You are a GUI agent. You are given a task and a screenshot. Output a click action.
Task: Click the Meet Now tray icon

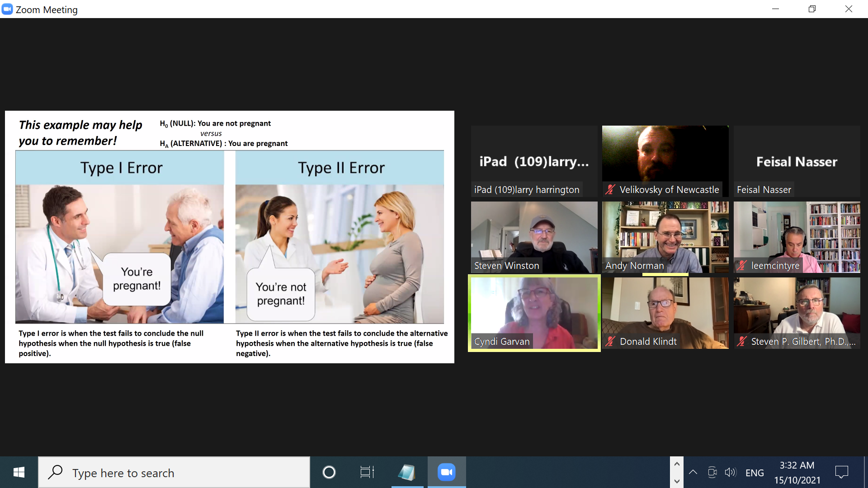pos(712,473)
